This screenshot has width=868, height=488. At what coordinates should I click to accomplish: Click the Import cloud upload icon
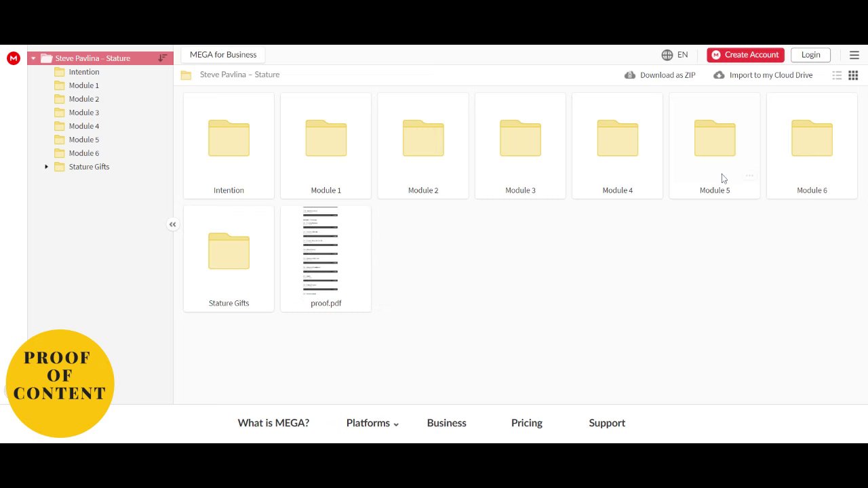pyautogui.click(x=719, y=75)
